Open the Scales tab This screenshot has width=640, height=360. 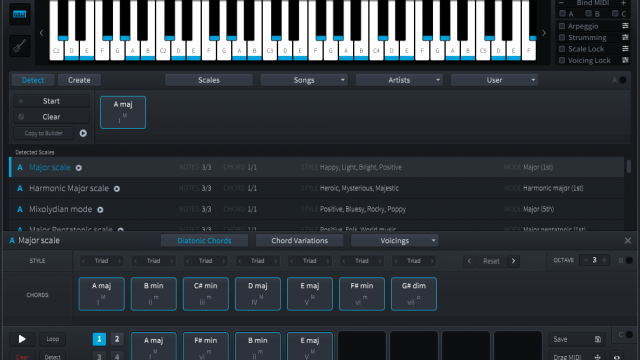(209, 80)
